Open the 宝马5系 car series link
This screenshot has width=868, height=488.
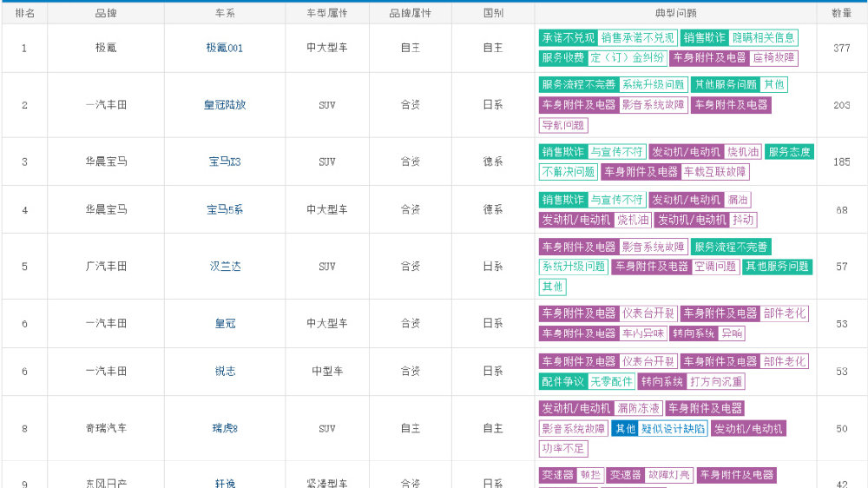point(225,210)
